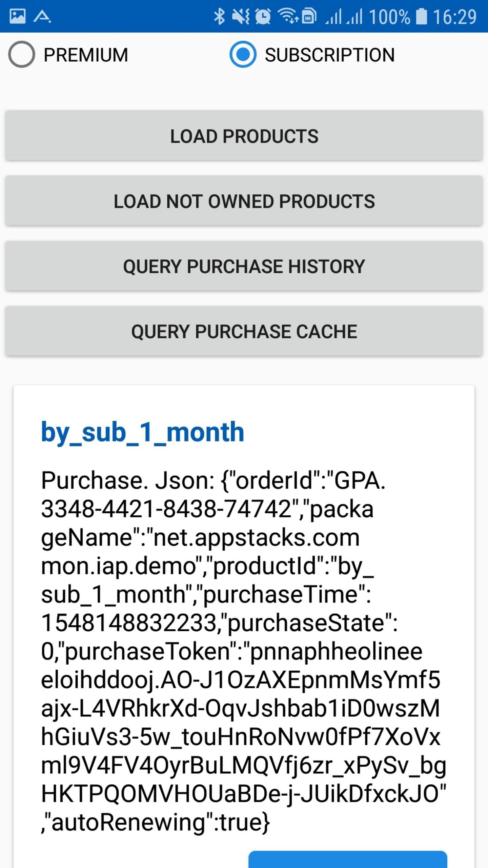
Task: Tap the Bluetooth status icon
Action: pos(219,16)
